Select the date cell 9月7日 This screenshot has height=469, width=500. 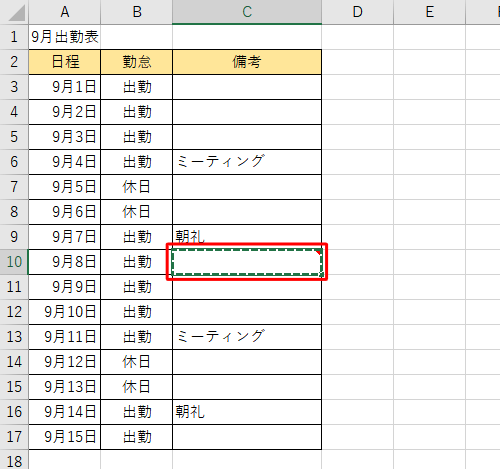[65, 237]
